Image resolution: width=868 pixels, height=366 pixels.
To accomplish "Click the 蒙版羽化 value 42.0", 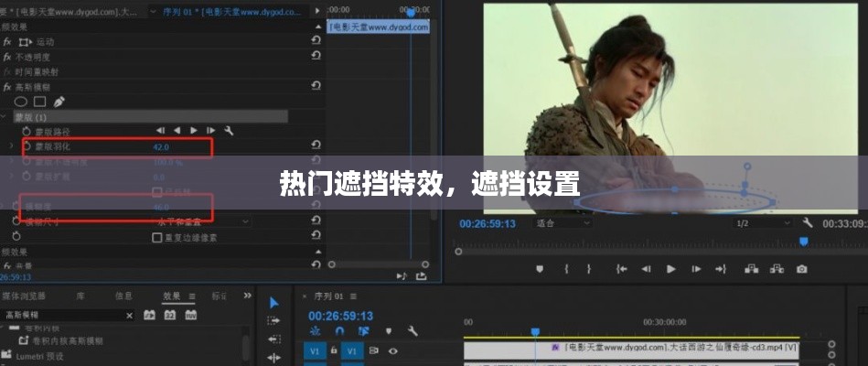I will [161, 146].
